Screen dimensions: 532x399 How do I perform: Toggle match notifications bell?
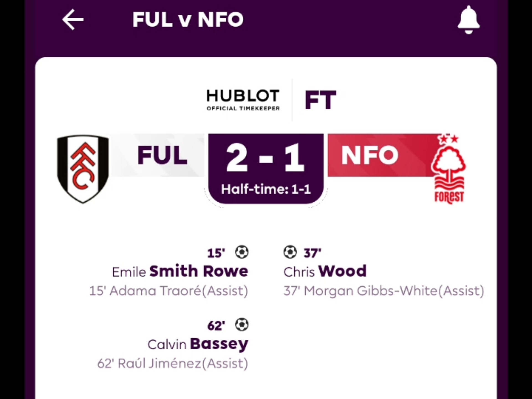(468, 20)
